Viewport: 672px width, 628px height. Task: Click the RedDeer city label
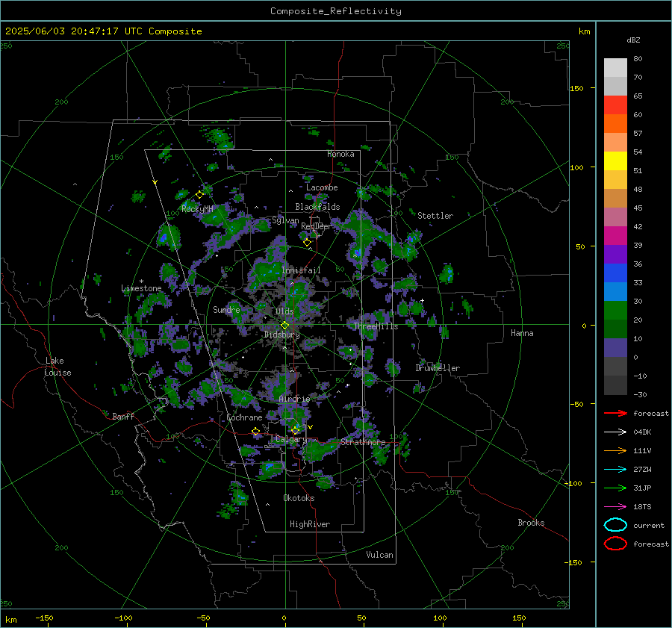click(317, 226)
